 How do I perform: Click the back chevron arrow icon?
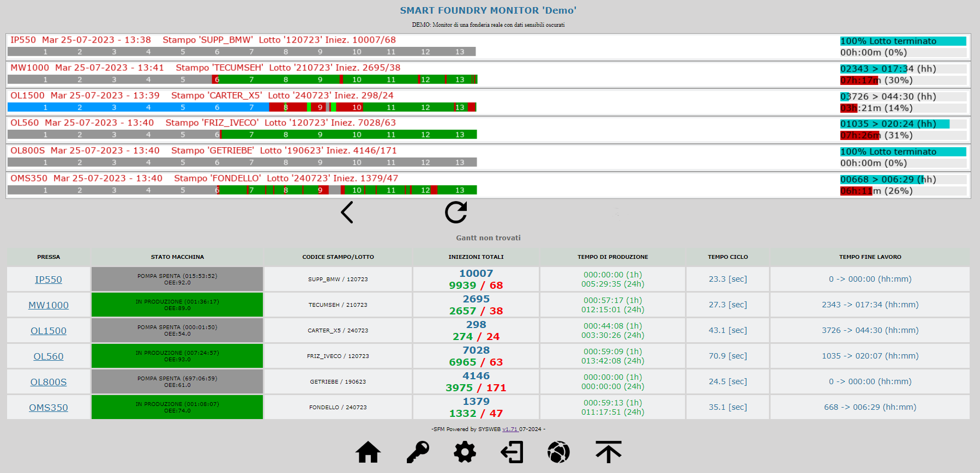tap(347, 213)
